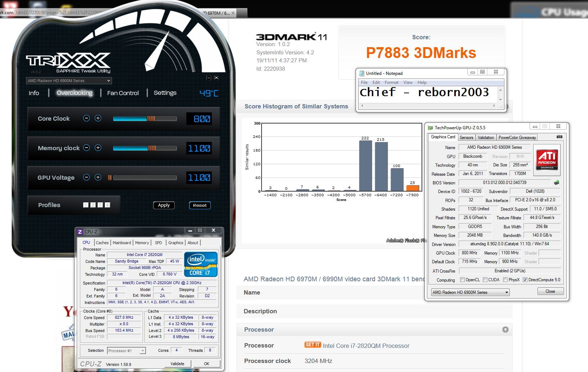
Task: Click GPU-Z camera screenshot icon
Action: coord(559,137)
